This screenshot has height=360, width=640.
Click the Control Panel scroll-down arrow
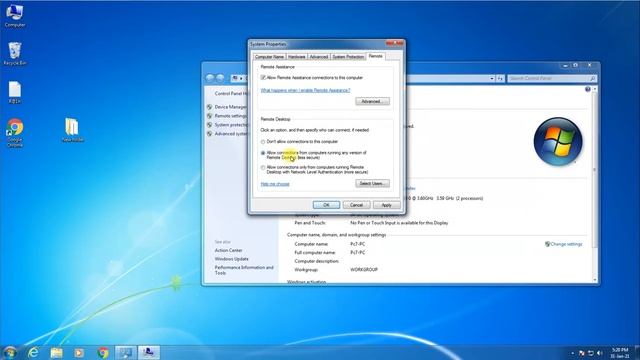click(595, 280)
